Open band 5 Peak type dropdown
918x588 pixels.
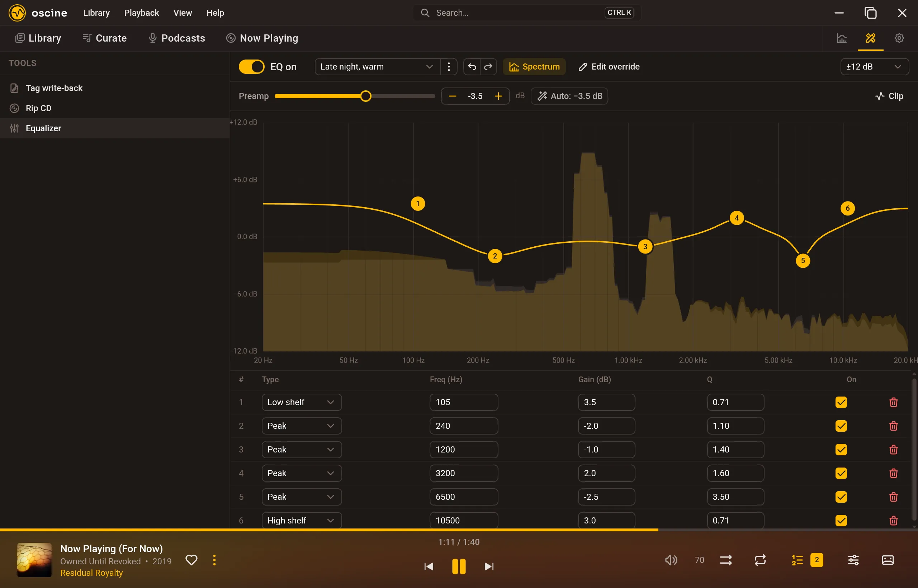click(301, 497)
